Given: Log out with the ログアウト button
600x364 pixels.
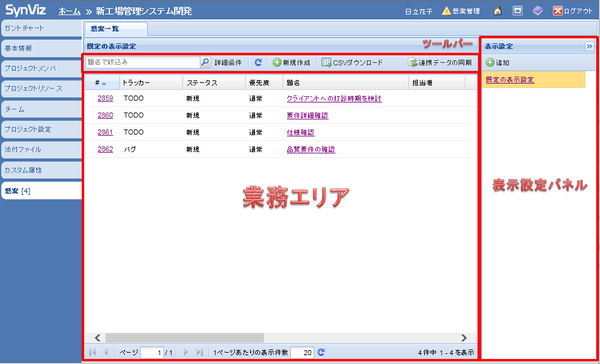Looking at the screenshot, I should click(x=573, y=11).
